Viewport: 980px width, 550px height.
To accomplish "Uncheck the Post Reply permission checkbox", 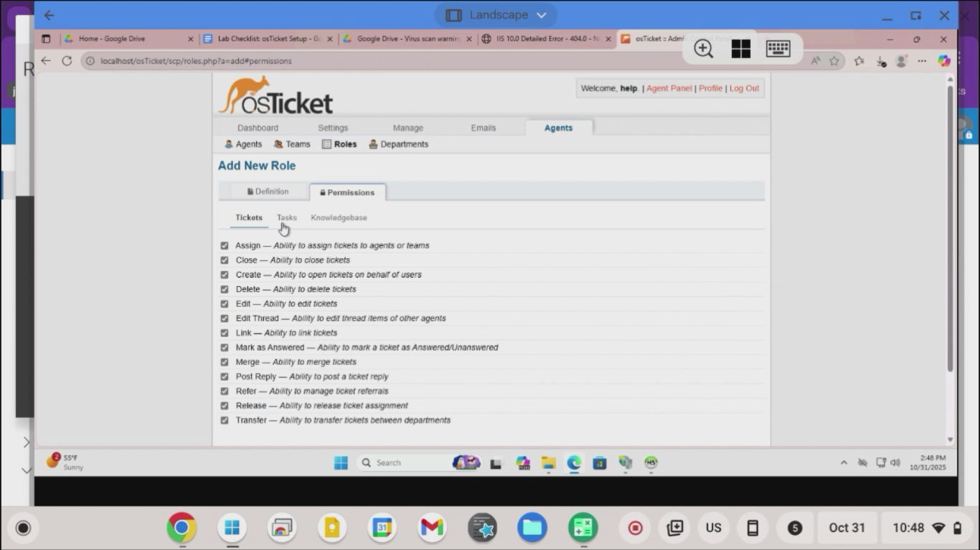I will click(x=225, y=376).
